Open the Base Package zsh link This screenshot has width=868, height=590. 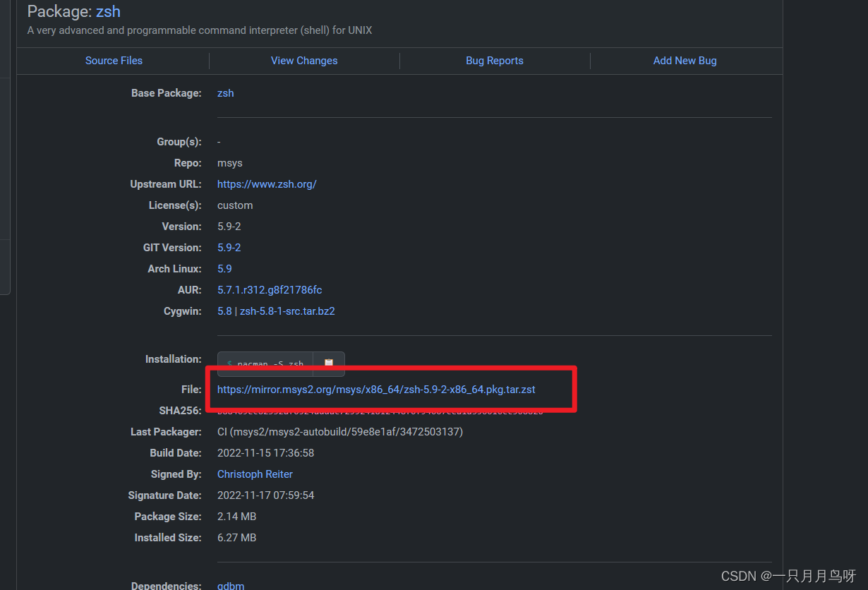click(224, 92)
